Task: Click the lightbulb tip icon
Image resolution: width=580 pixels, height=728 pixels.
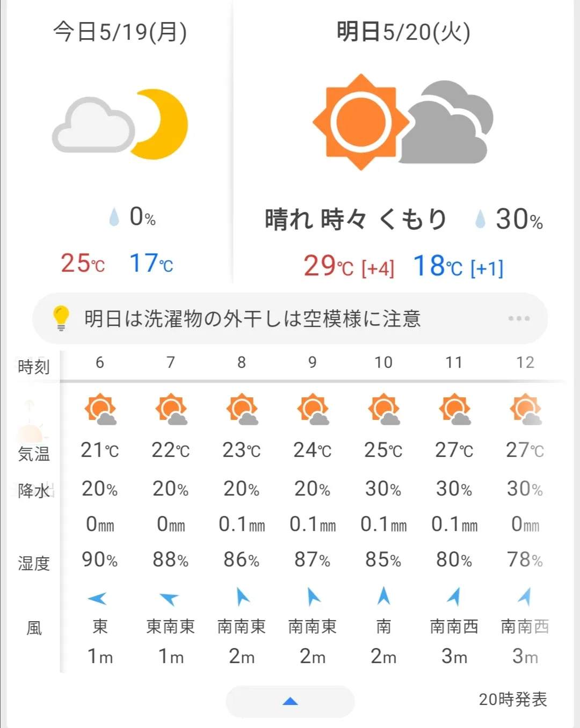Action: click(61, 318)
